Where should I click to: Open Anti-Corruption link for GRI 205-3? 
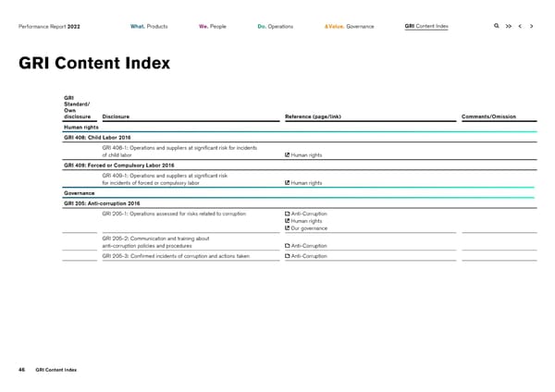pos(309,256)
